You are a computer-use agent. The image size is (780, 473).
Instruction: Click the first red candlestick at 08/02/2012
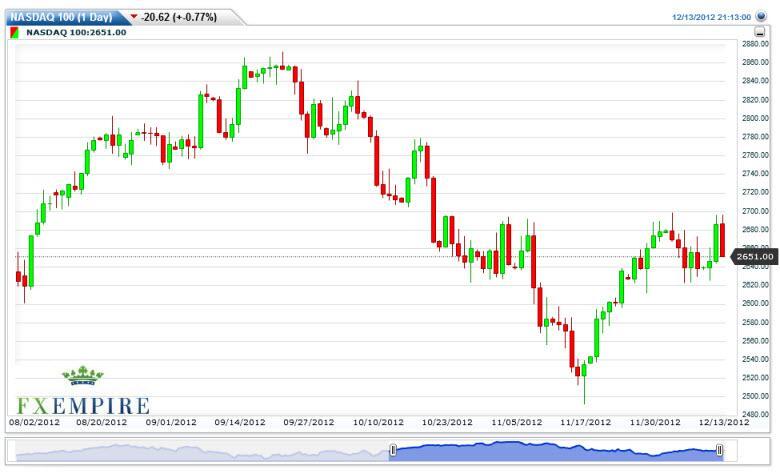click(x=18, y=277)
